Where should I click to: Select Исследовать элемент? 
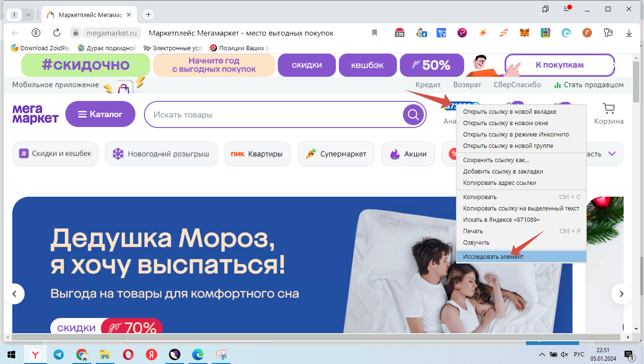[521, 256]
